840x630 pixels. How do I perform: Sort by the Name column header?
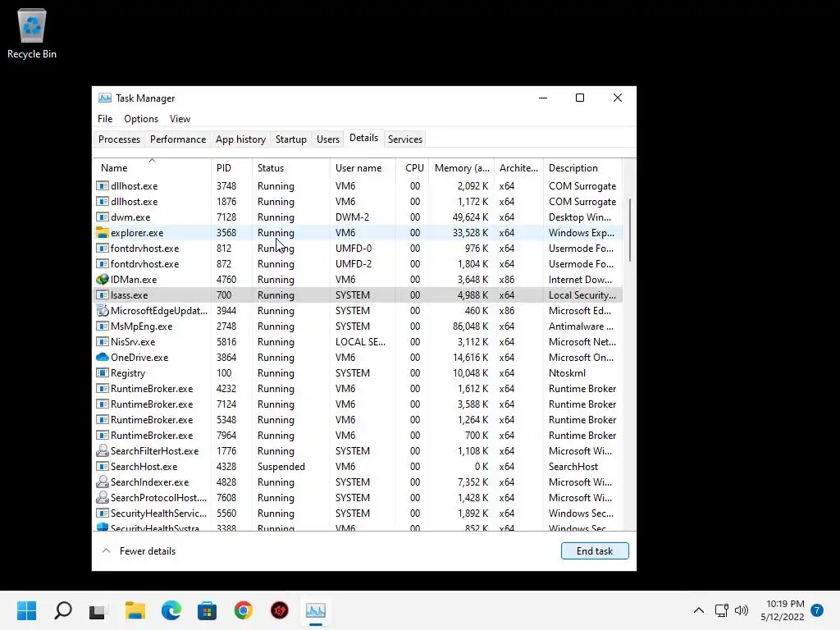point(152,167)
